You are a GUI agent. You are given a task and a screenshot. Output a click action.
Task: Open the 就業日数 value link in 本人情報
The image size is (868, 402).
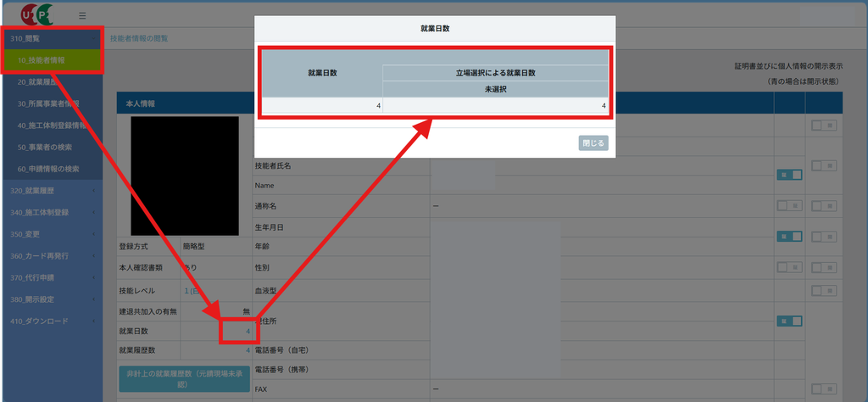tap(248, 331)
